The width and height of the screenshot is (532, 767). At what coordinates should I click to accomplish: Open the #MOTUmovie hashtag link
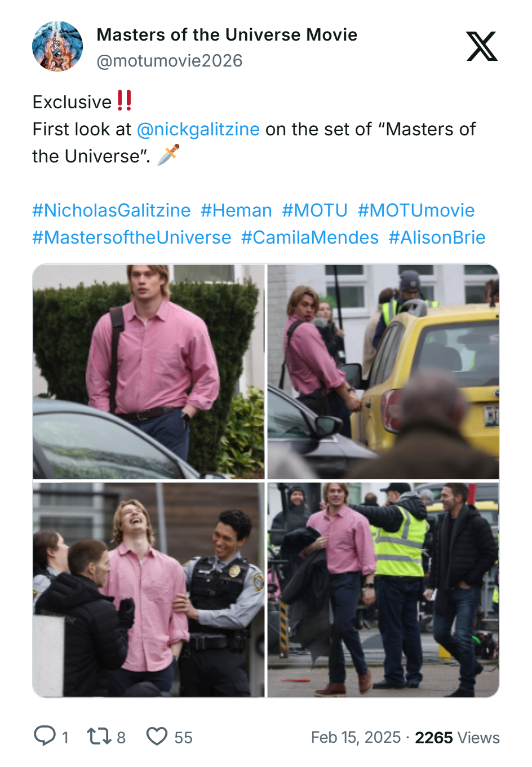point(416,210)
